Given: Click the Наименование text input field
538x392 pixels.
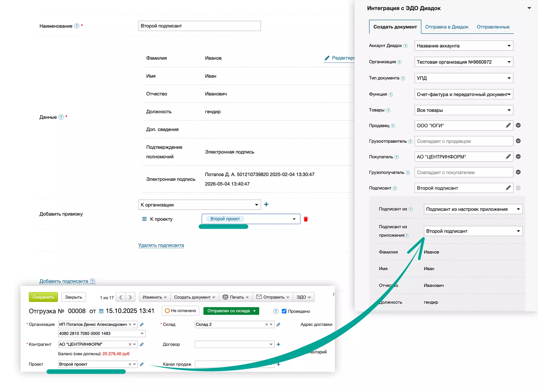Looking at the screenshot, I should click(199, 26).
